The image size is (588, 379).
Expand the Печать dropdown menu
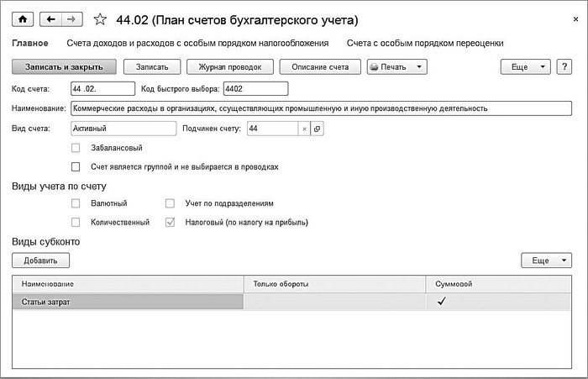[x=396, y=66]
